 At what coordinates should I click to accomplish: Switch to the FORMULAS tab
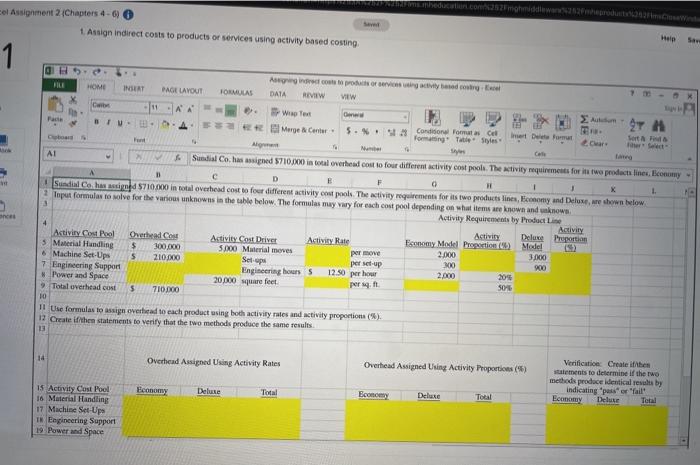click(236, 92)
